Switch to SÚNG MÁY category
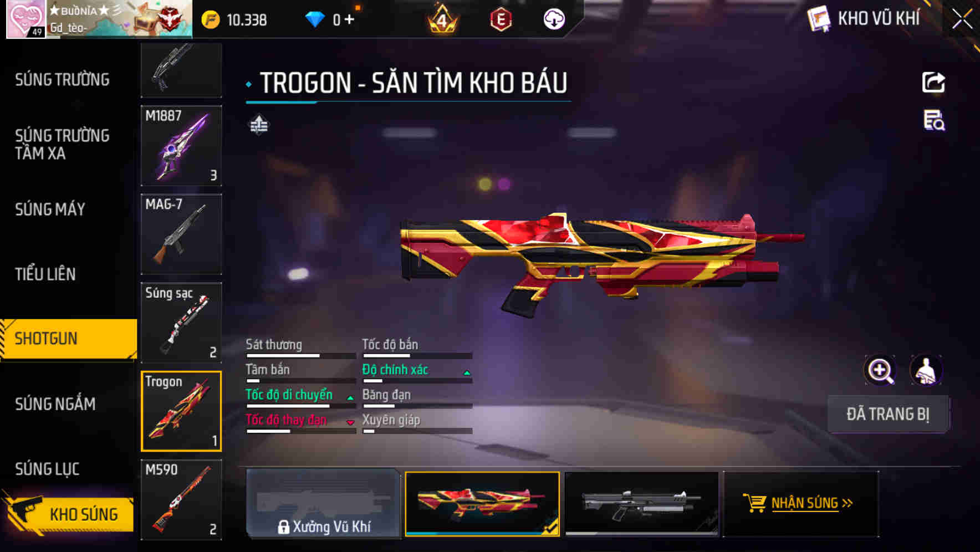Viewport: 980px width, 552px height. 50,209
